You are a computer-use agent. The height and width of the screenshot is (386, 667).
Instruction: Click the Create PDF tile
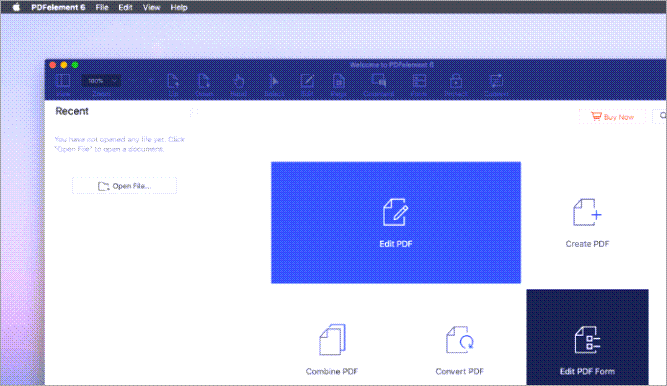tap(587, 223)
